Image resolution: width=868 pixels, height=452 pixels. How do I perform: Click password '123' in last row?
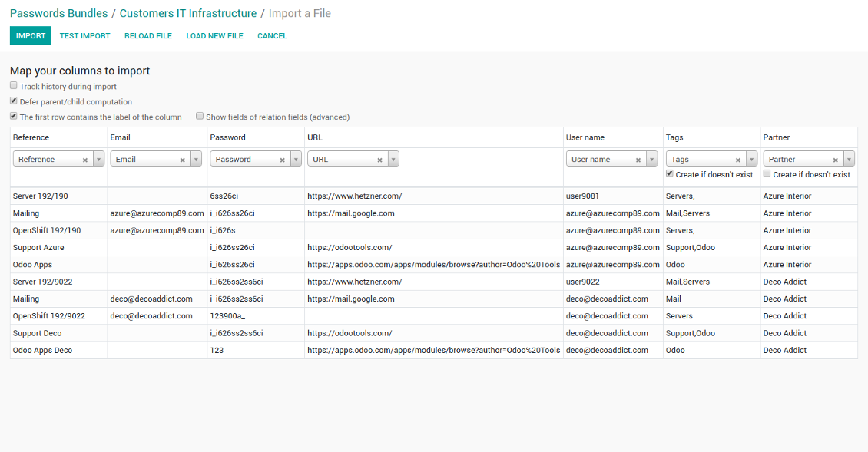(x=217, y=350)
